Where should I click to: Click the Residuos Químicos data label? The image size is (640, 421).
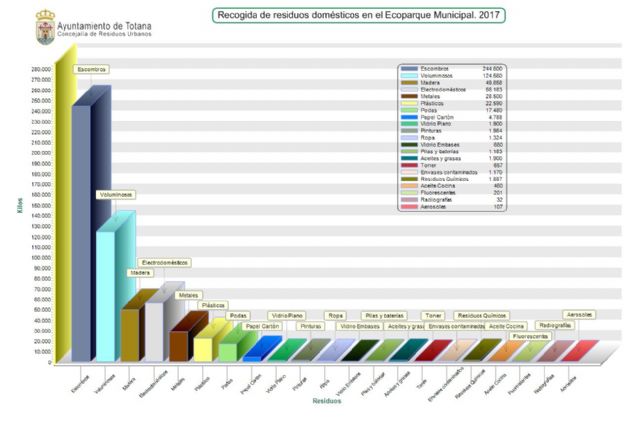[x=482, y=315]
